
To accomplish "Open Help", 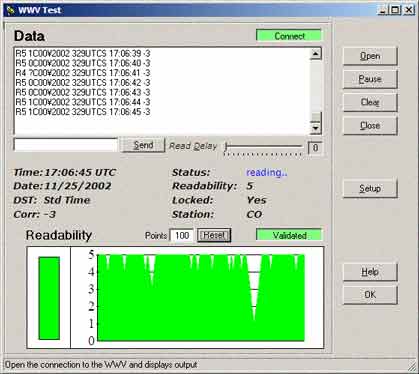I will point(370,272).
